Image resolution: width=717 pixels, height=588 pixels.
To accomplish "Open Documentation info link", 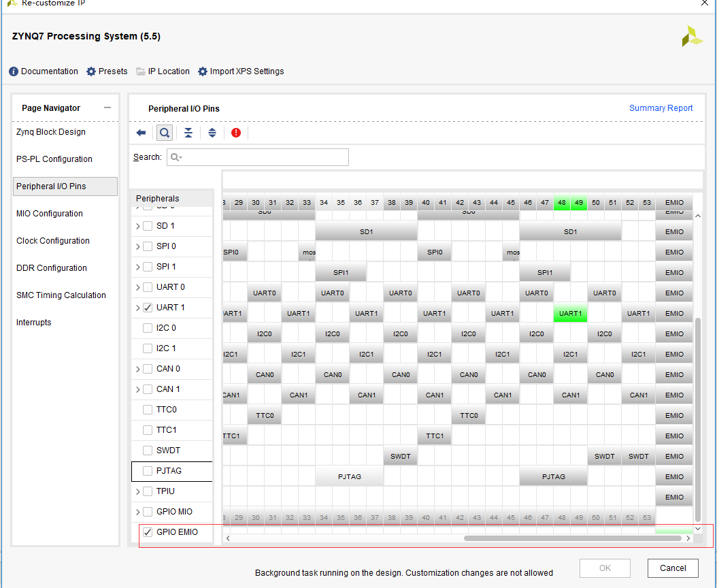I will [x=44, y=71].
